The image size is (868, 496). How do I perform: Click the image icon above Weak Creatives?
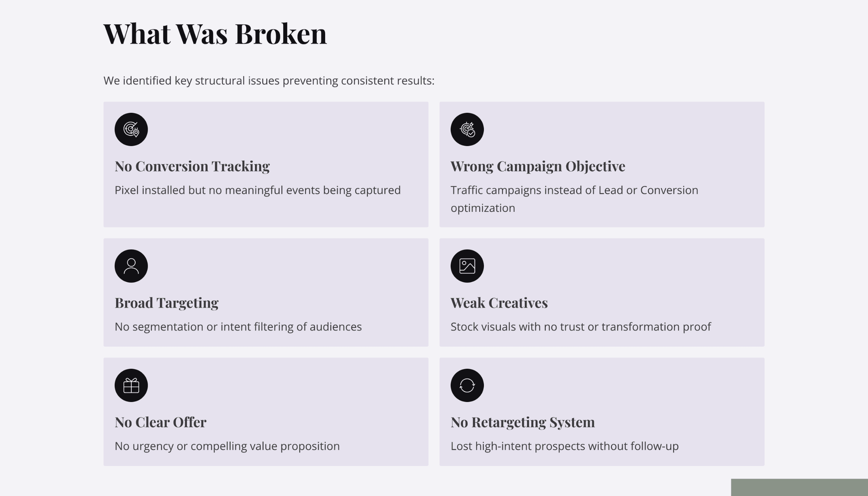(467, 266)
